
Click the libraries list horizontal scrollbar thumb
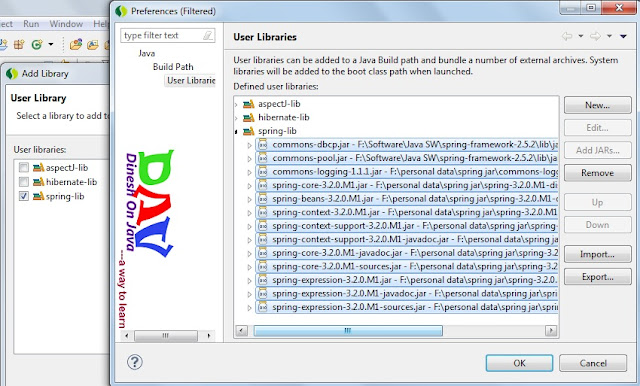coord(348,331)
